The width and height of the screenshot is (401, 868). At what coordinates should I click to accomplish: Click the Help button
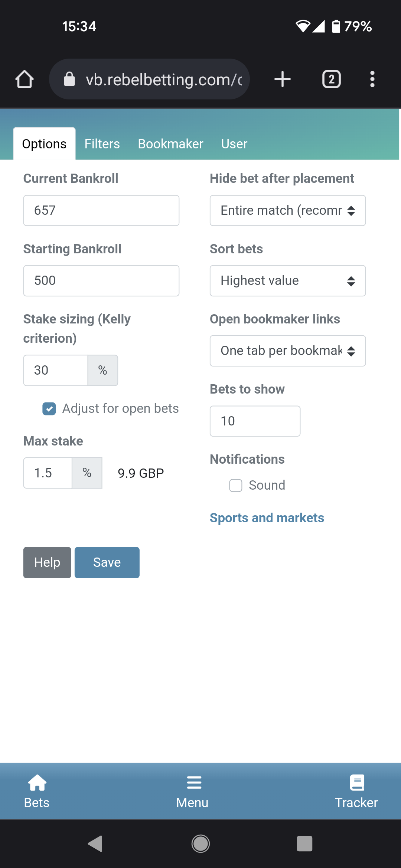coord(47,562)
